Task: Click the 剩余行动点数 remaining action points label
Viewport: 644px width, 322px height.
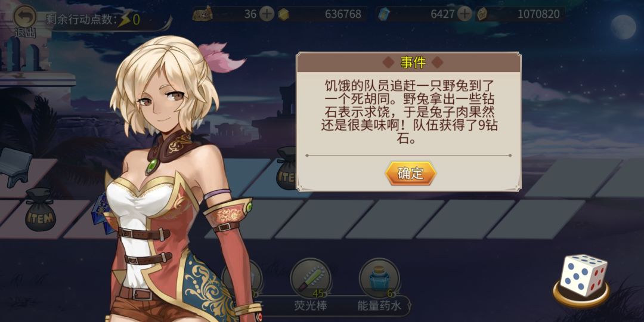Action: pyautogui.click(x=81, y=19)
